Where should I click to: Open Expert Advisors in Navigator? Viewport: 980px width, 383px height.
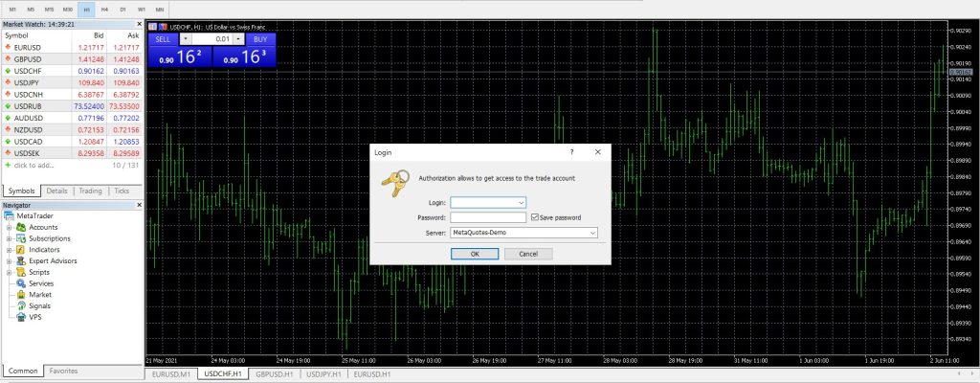click(x=53, y=261)
